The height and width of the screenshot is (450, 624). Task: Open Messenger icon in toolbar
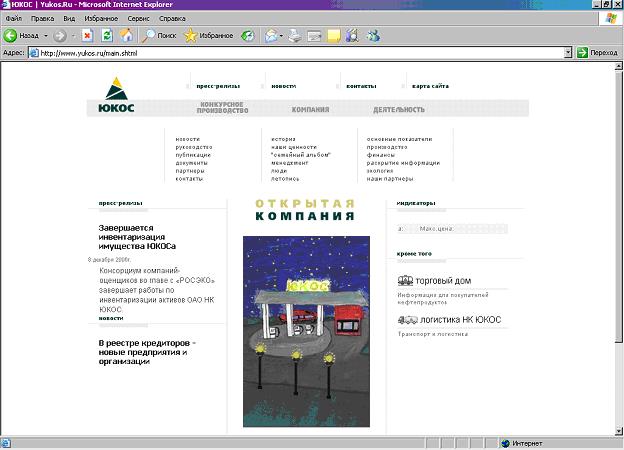click(x=373, y=36)
